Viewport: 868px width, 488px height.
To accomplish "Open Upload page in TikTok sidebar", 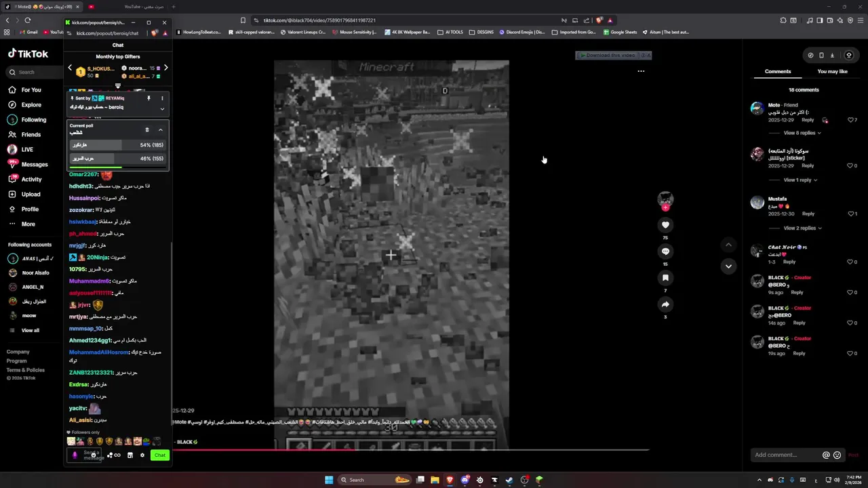I will click(24, 194).
